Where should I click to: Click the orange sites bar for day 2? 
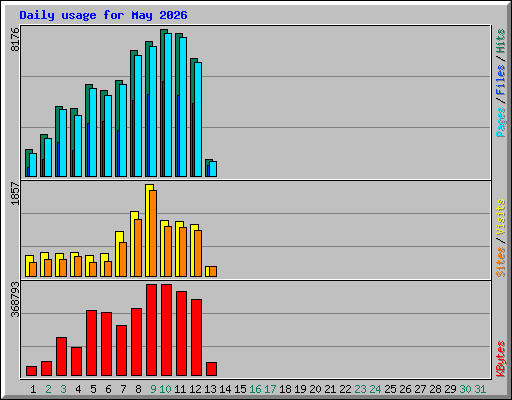(x=48, y=268)
